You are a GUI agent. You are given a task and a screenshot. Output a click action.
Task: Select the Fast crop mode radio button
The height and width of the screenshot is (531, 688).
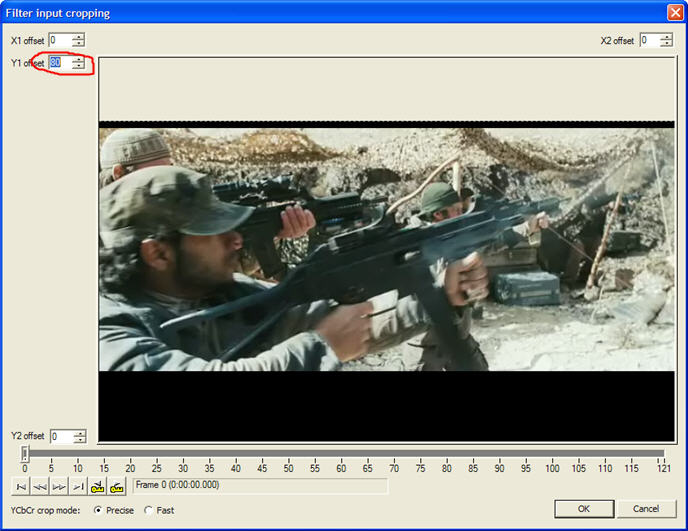[149, 510]
